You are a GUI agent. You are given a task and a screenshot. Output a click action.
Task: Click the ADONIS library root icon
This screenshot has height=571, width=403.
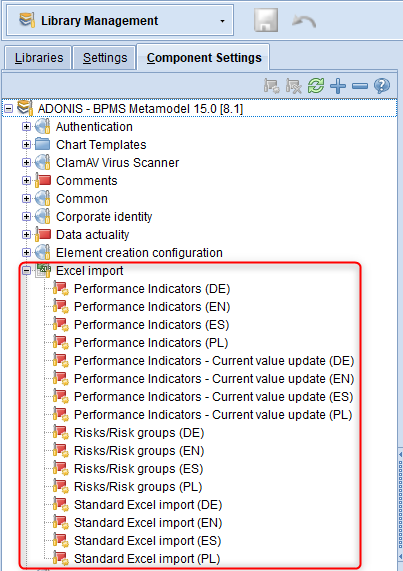(x=25, y=108)
